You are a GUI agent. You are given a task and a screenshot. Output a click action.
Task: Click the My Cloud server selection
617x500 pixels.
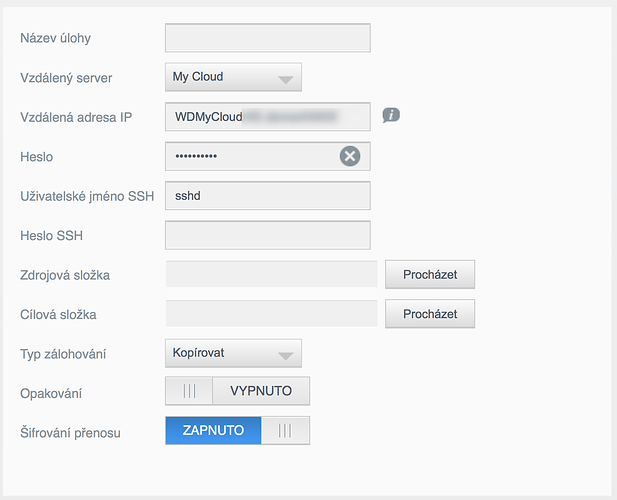click(215, 77)
